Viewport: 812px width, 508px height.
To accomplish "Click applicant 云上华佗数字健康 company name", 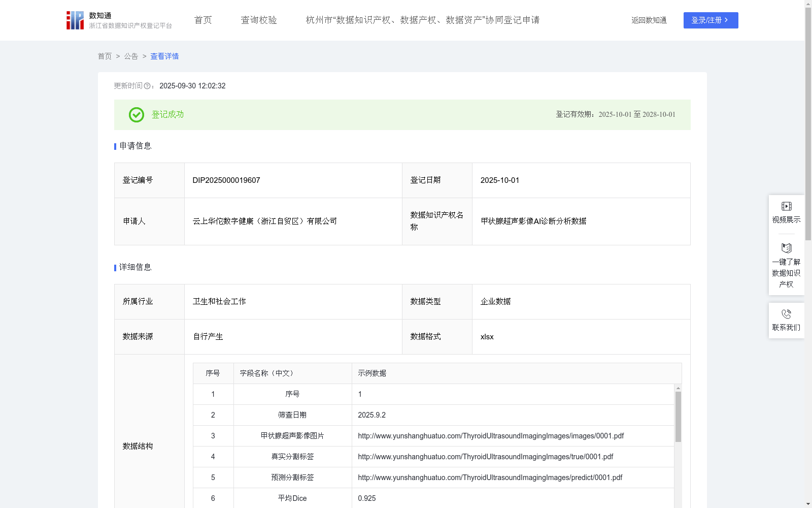I will (265, 221).
